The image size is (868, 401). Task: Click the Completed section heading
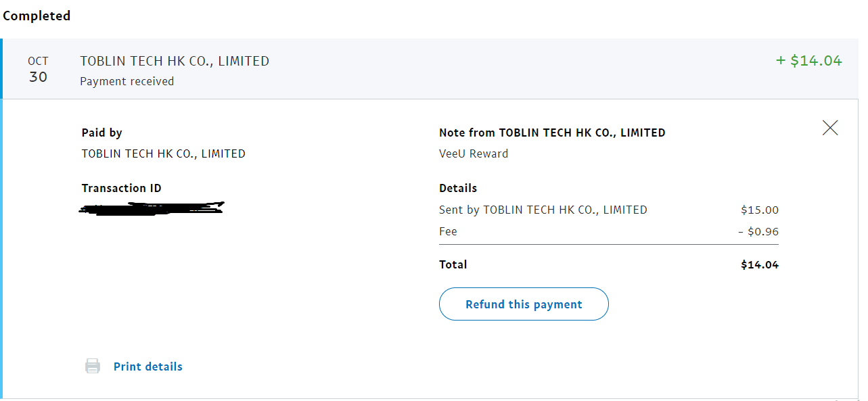[37, 16]
